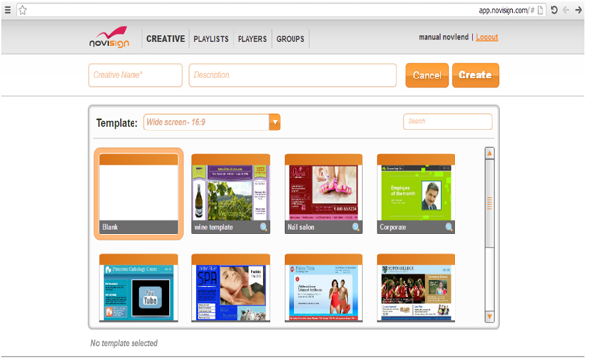Preview wine template with magnifier icon

point(264,227)
